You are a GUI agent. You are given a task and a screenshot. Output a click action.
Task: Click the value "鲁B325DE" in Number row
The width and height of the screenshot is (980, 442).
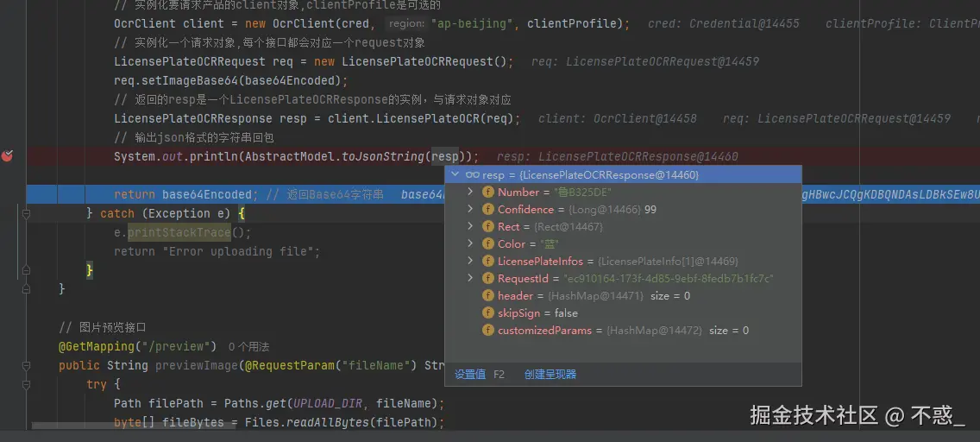pyautogui.click(x=581, y=192)
